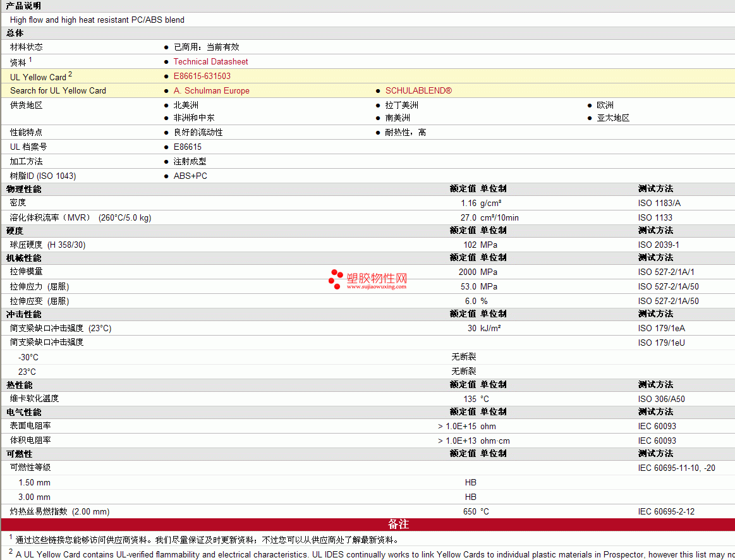This screenshot has height=560, width=735.
Task: Select the surface resistivity value > 1.0E+15
Action: click(457, 426)
